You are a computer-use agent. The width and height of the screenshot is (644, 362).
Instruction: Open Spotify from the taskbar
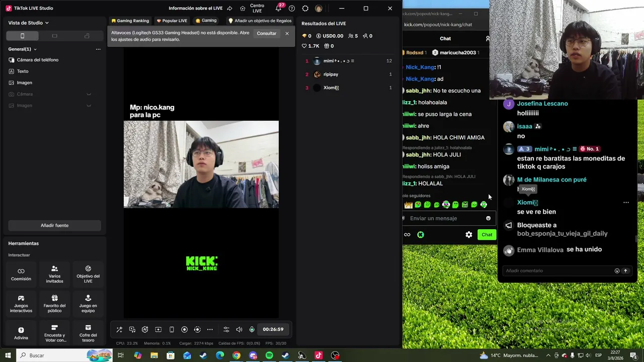click(x=269, y=355)
